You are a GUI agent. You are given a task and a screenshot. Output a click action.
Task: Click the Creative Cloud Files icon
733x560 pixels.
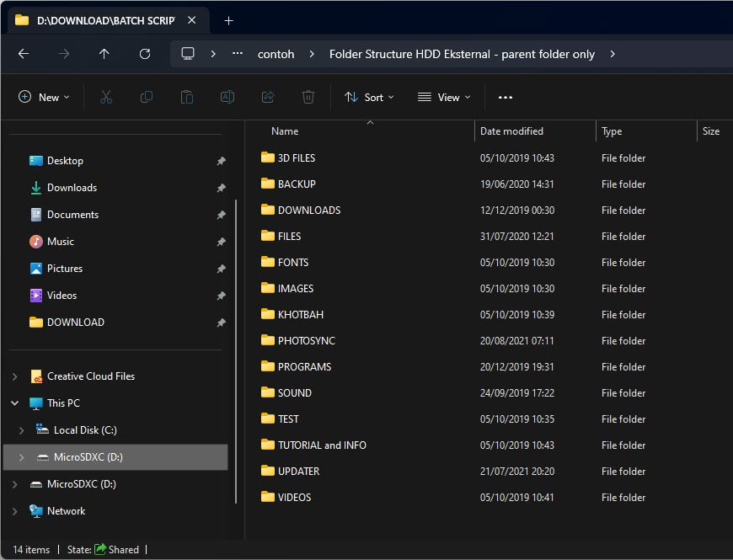click(x=36, y=376)
